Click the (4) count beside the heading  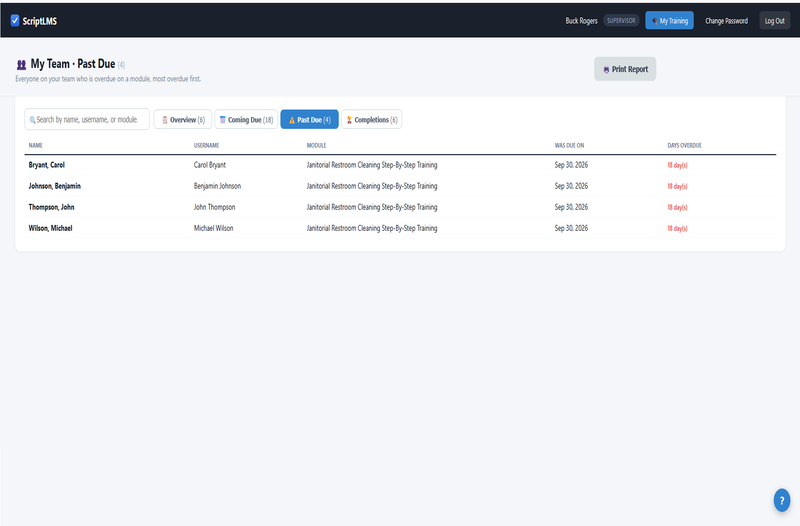tap(121, 65)
